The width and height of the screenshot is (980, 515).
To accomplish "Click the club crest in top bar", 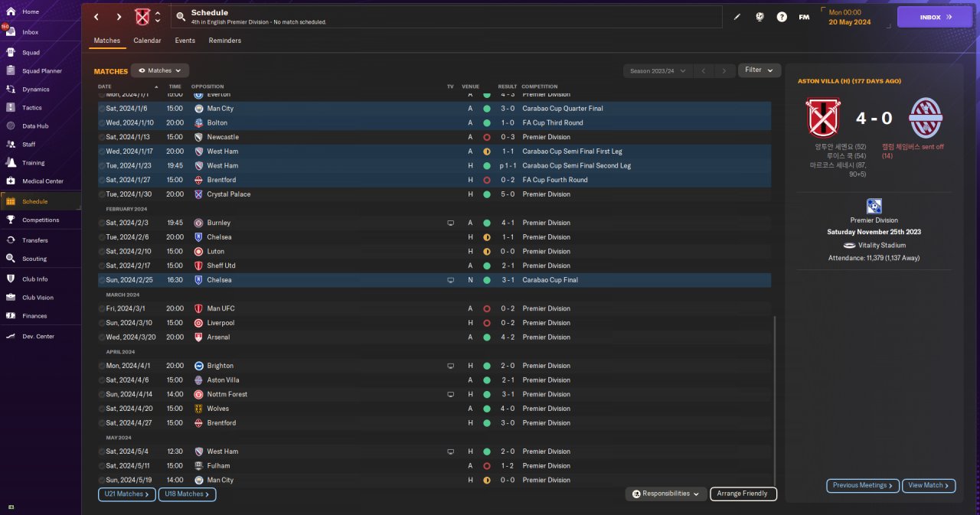I will pyautogui.click(x=142, y=17).
